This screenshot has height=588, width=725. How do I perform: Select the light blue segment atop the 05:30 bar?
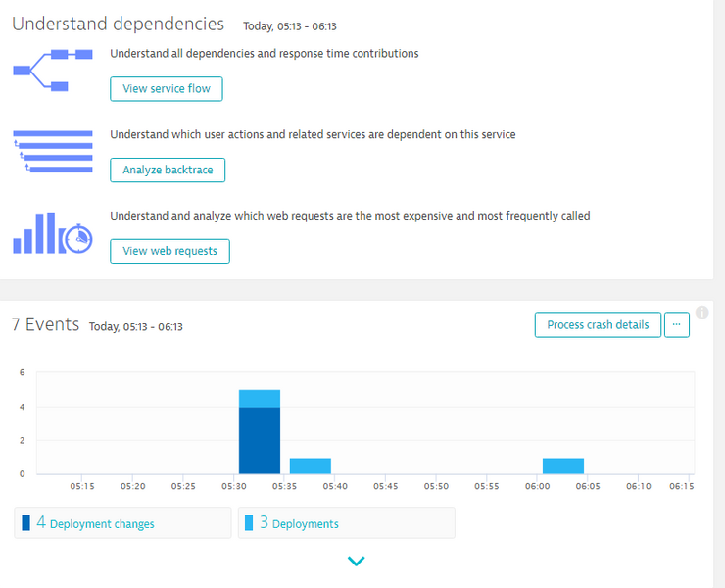click(x=260, y=398)
